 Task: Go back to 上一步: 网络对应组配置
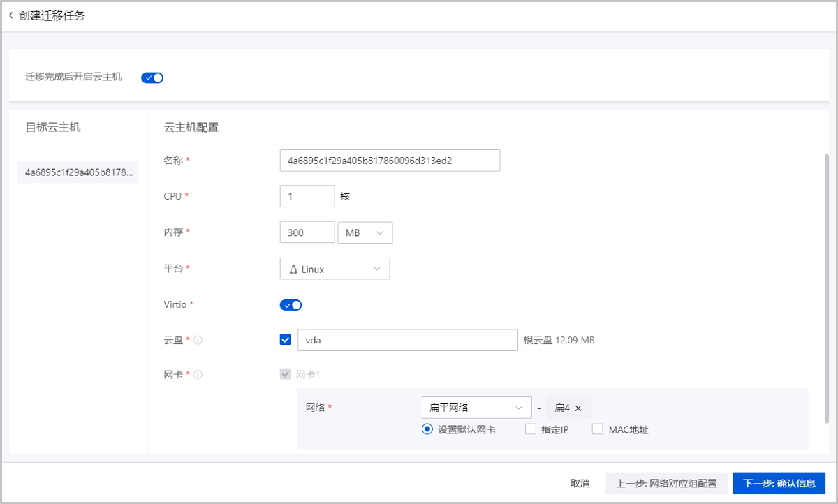(x=666, y=483)
